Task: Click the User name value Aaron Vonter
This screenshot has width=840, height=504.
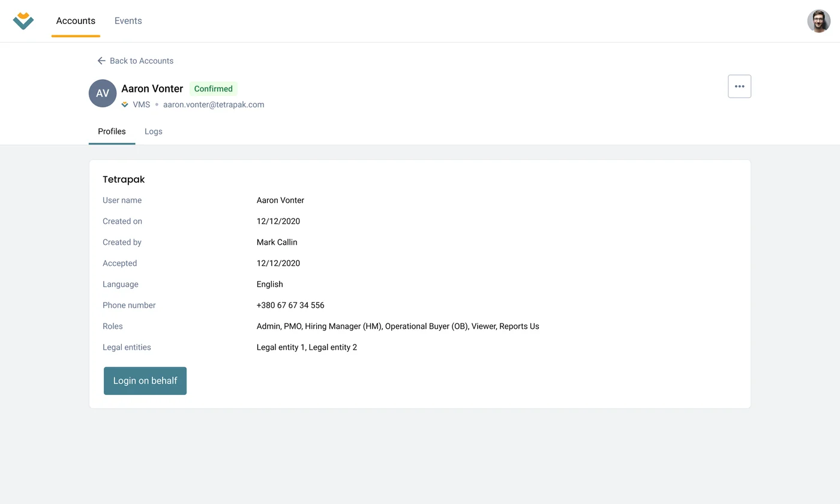Action: point(280,200)
